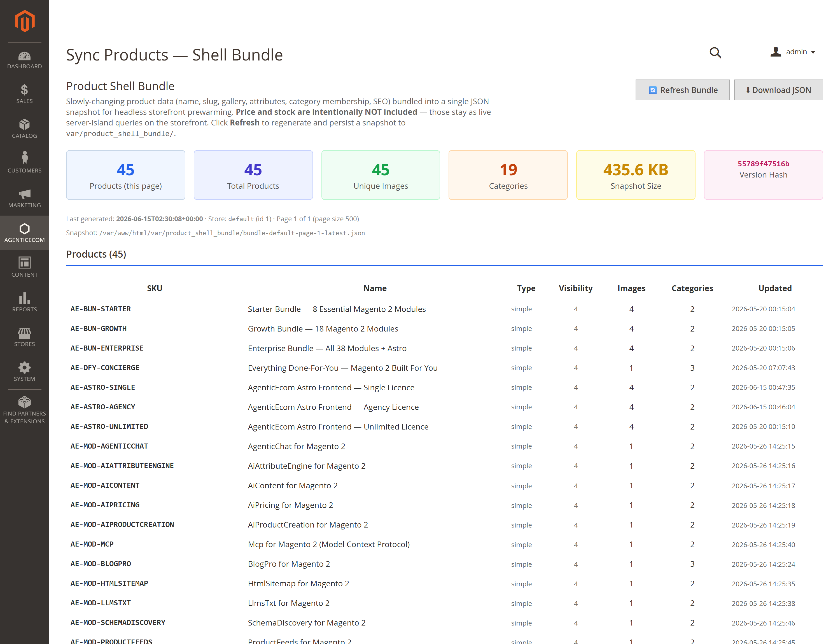This screenshot has width=840, height=644.
Task: Click the Download JSON button
Action: [x=778, y=90]
